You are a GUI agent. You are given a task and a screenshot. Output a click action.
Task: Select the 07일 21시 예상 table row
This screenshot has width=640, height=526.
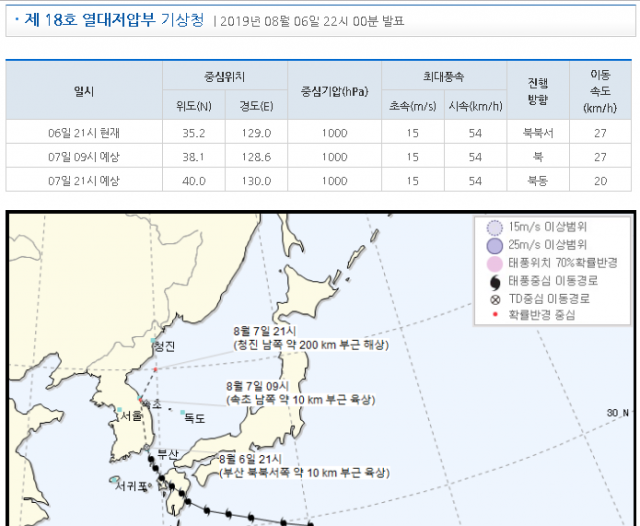click(x=319, y=180)
